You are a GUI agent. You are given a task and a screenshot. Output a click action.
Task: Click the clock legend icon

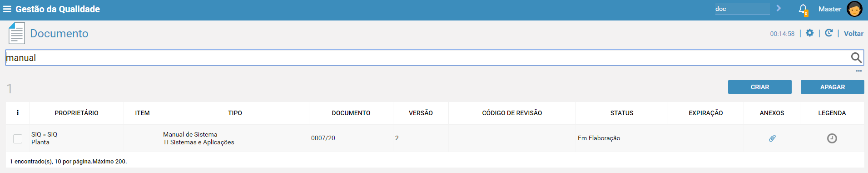(832, 138)
